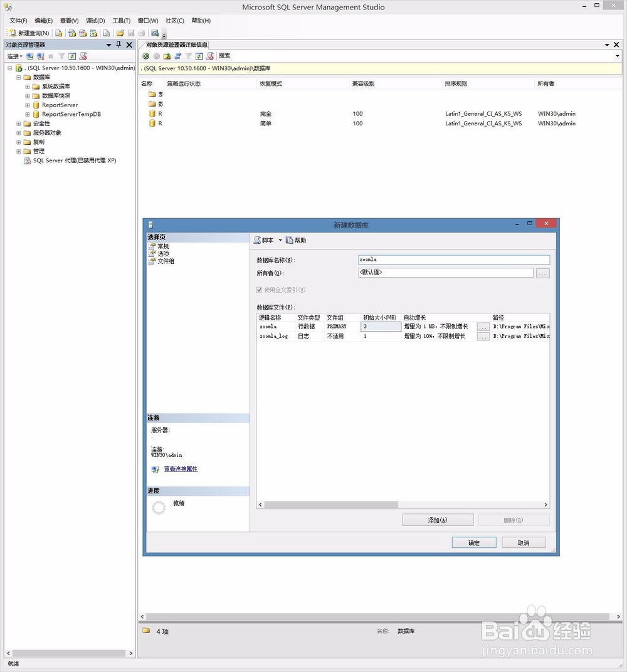This screenshot has width=627, height=672.
Task: Click the 确定 button
Action: (474, 543)
